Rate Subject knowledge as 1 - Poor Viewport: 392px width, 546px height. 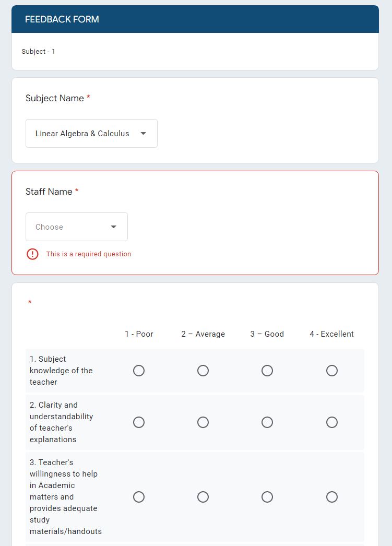pyautogui.click(x=138, y=371)
